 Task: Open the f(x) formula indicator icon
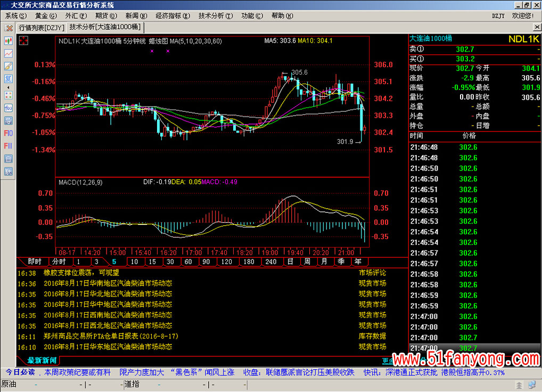click(x=9, y=108)
